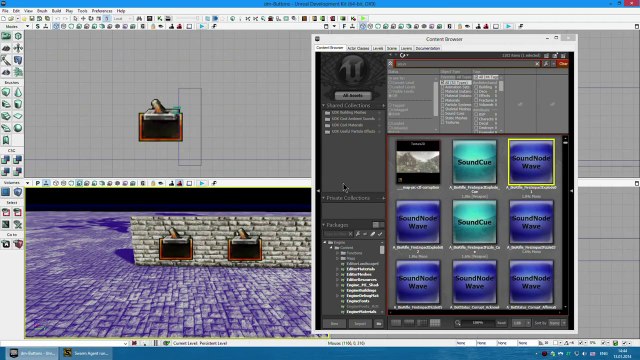
Task: Toggle the Static Meshes object type checkbox
Action: [442, 118]
